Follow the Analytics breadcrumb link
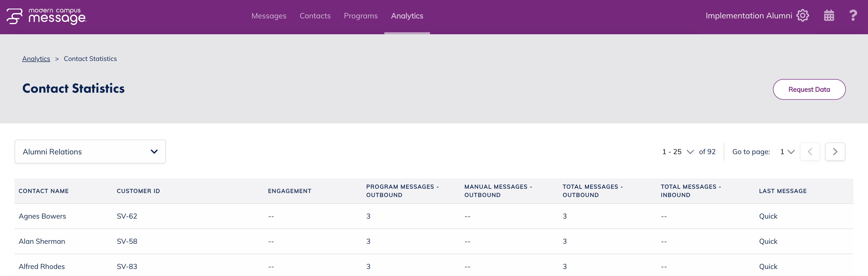Screen dimensions: 868x276 pyautogui.click(x=36, y=59)
